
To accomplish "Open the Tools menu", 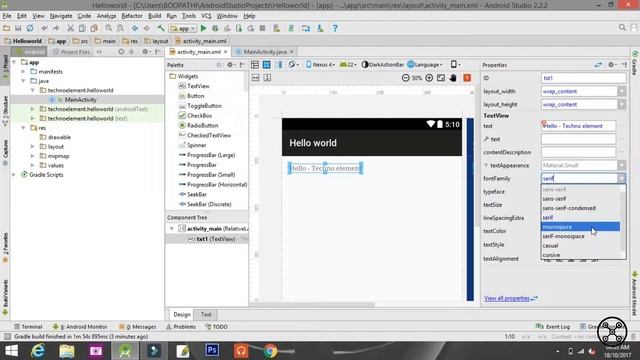I will [x=189, y=16].
